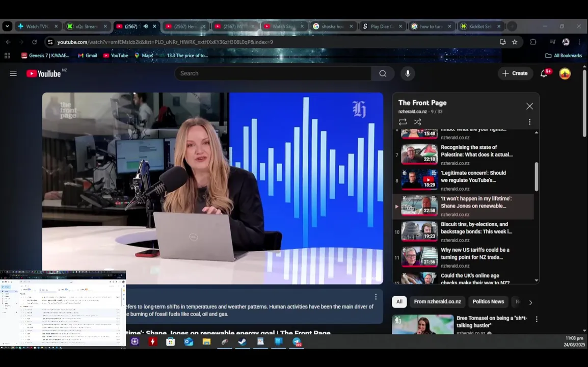Screen dimensions: 588x367
Task: Click the address bar URL
Action: 165,42
